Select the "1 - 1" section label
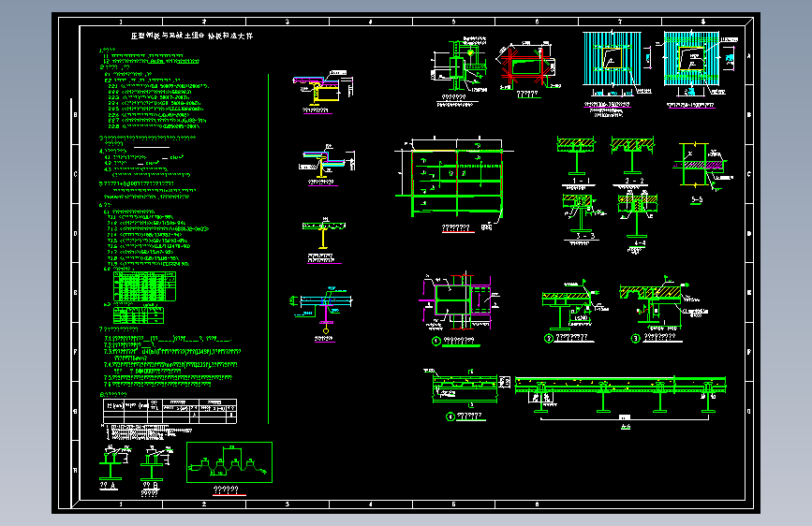 581,181
